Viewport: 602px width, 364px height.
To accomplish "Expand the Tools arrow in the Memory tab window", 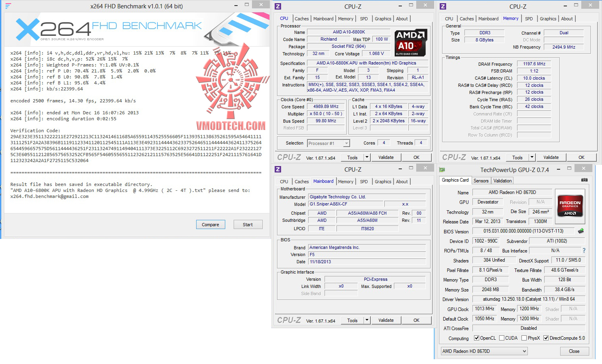I will 532,157.
